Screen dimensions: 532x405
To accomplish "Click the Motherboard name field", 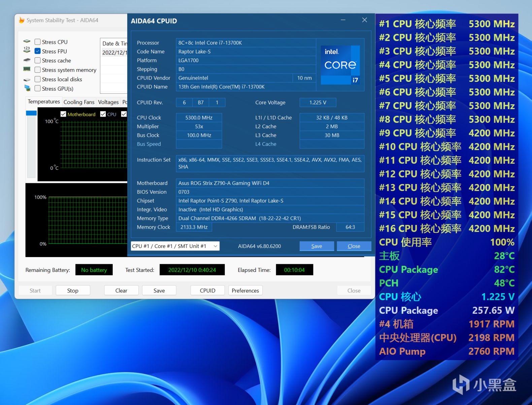I will coord(270,183).
